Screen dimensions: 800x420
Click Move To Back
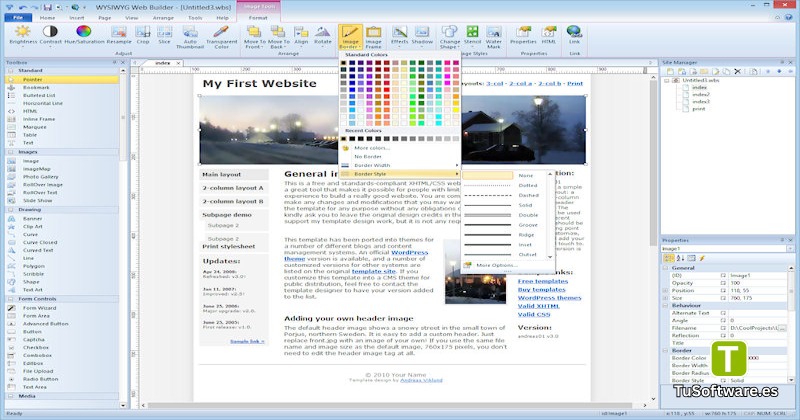click(x=278, y=37)
